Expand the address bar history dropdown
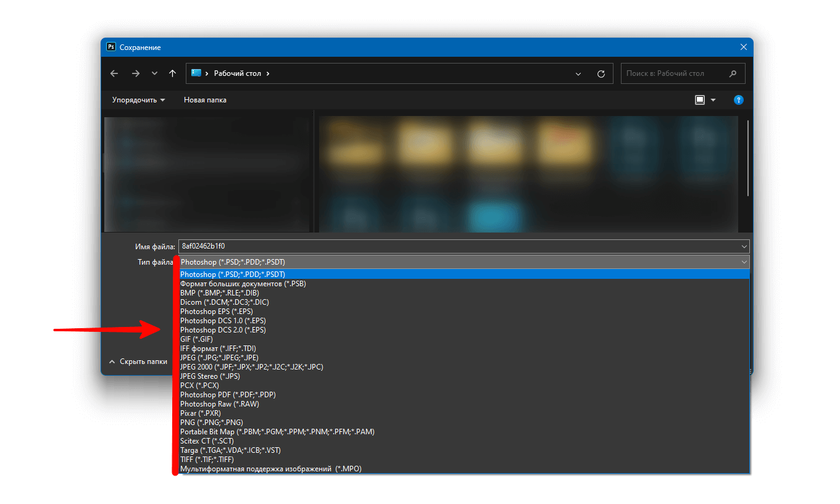840x504 pixels. tap(578, 73)
